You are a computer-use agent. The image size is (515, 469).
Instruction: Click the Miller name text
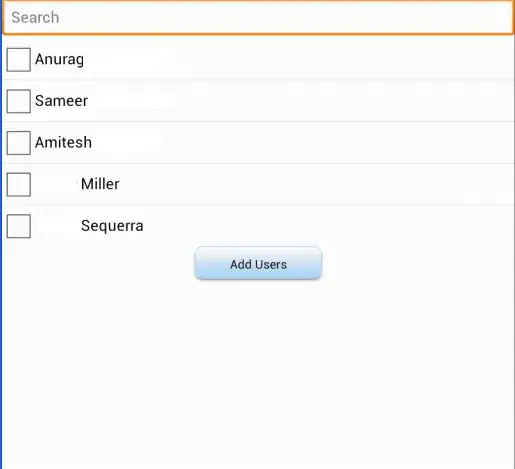[100, 184]
